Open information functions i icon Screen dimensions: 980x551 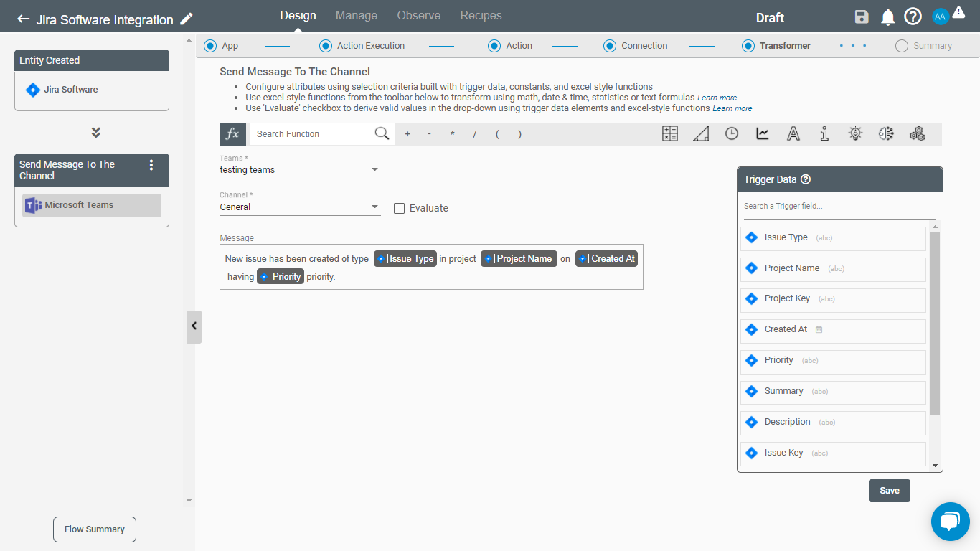coord(824,133)
